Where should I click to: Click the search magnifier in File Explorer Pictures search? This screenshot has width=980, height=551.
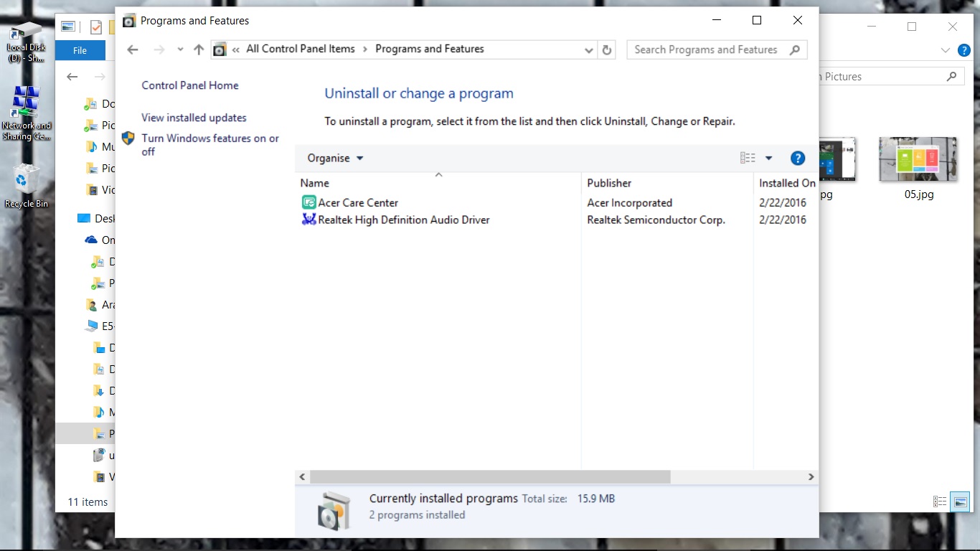pyautogui.click(x=951, y=76)
